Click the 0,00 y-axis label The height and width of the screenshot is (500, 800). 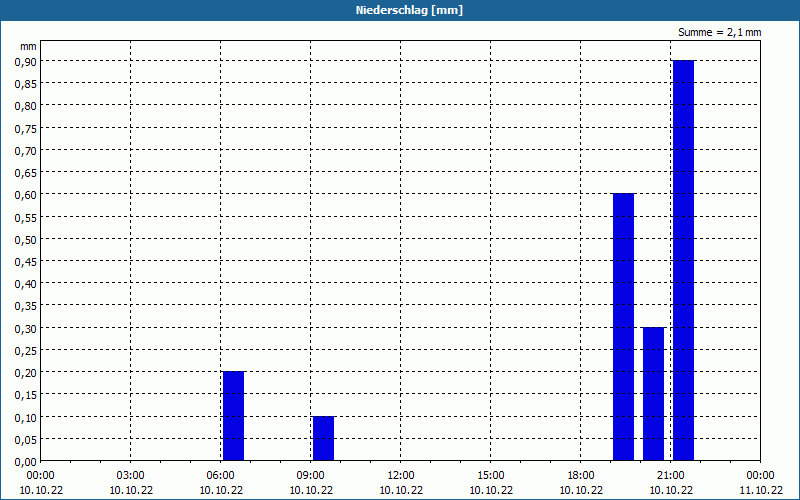(25, 462)
